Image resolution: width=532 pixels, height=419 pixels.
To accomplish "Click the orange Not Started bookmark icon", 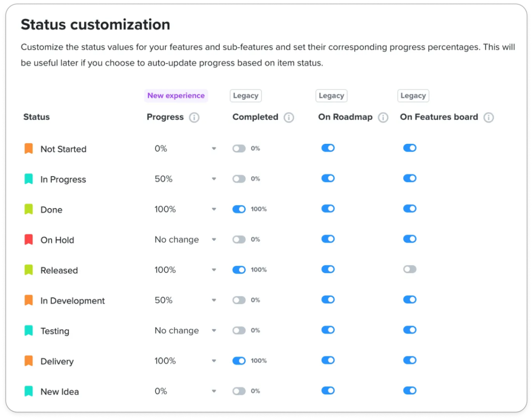I will 29,148.
